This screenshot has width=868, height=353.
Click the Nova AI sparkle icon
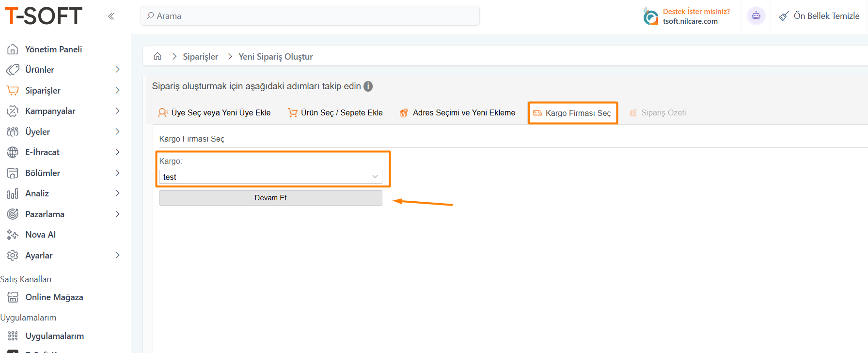tap(13, 235)
